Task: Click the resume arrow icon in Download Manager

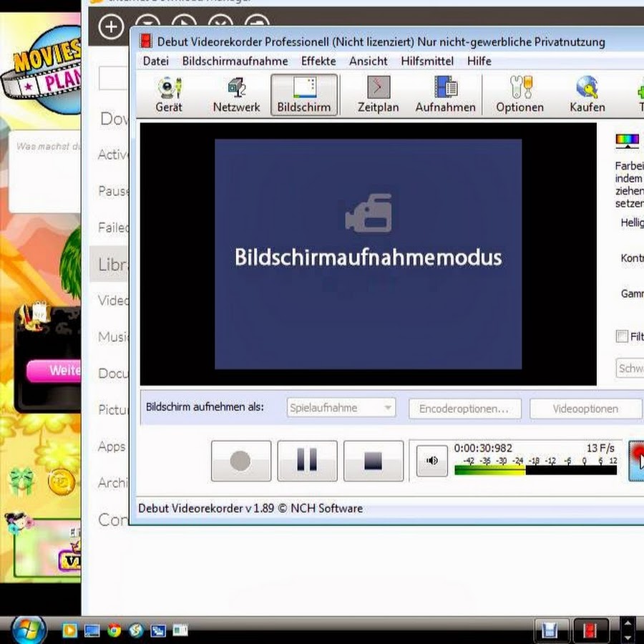Action: point(184,21)
